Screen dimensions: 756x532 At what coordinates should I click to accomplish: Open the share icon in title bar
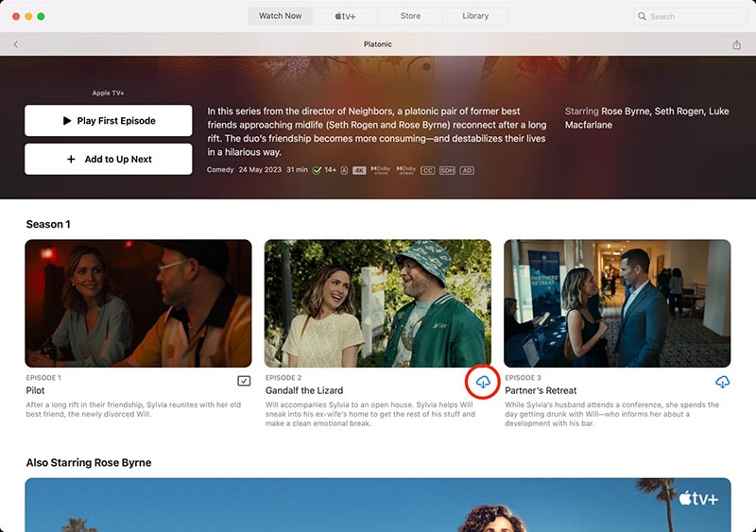point(737,44)
